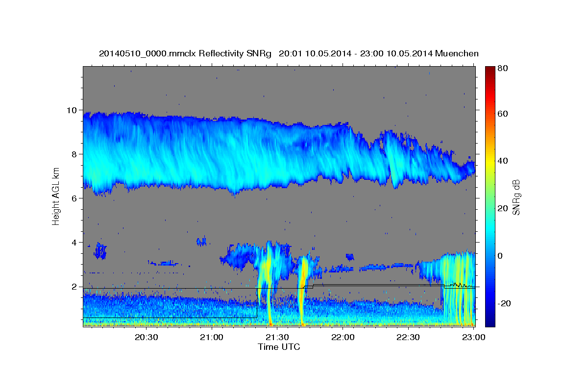Click the colorbar value 60
Viewport: 588px width, 392px height.
click(503, 114)
